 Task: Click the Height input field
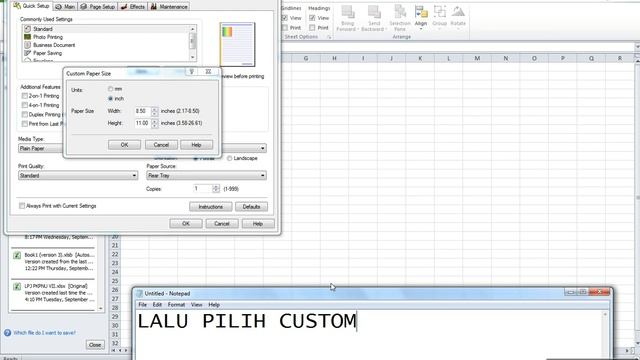tap(142, 123)
